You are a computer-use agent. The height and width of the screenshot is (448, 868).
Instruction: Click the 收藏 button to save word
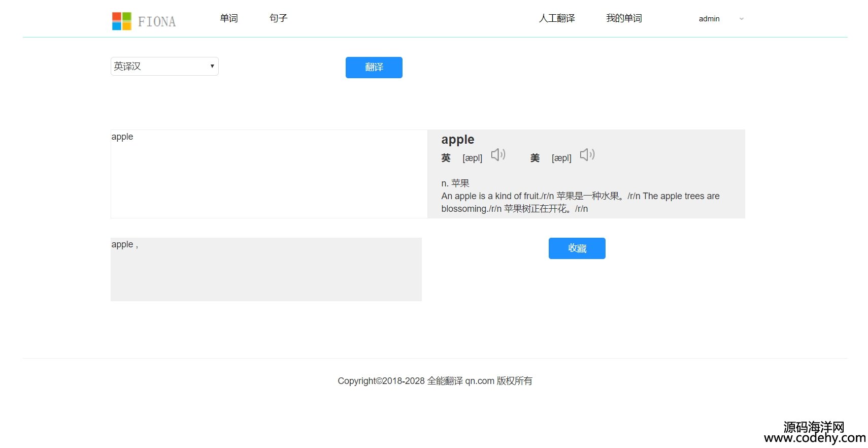(577, 248)
